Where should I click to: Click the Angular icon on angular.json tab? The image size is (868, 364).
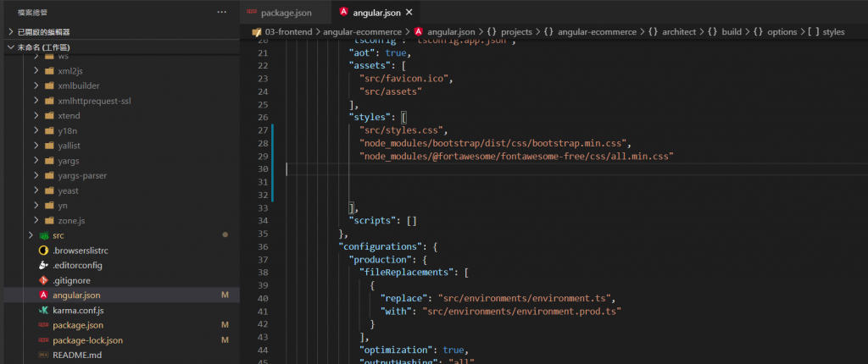click(344, 12)
